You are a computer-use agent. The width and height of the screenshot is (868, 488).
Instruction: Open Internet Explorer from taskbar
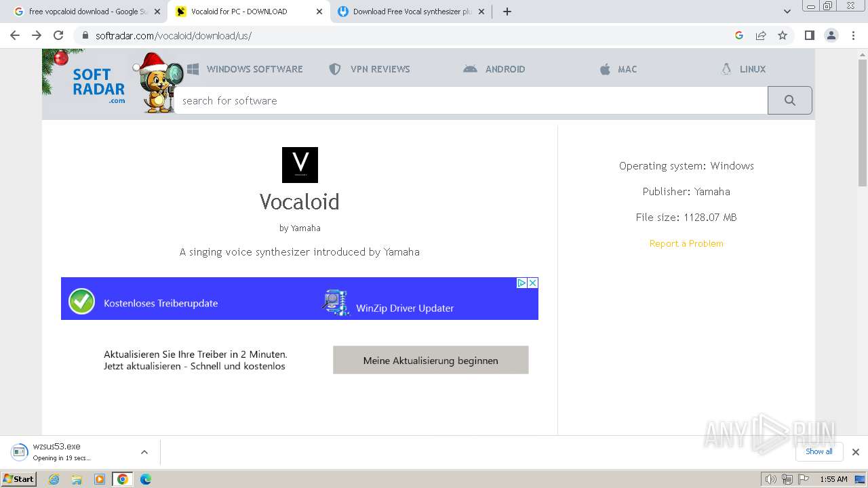click(x=54, y=479)
